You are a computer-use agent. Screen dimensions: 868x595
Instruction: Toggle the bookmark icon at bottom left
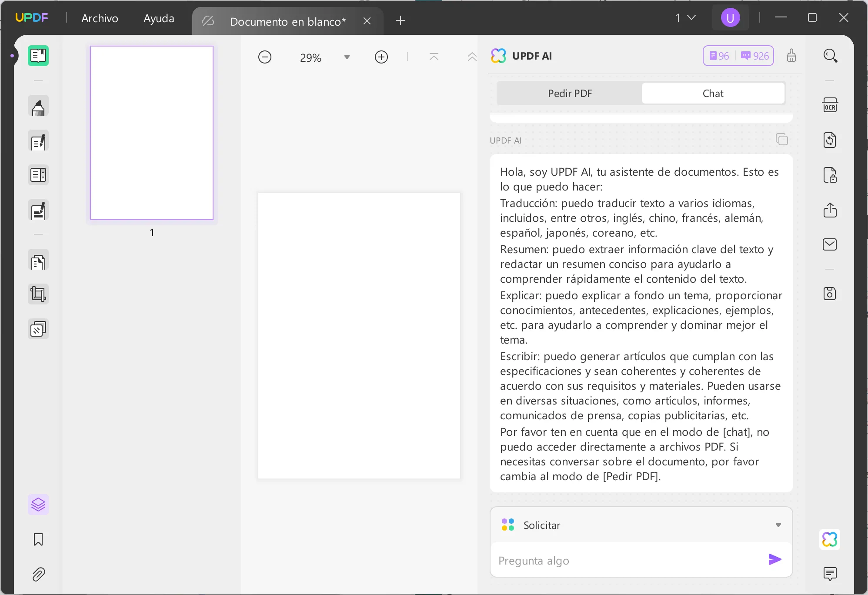pyautogui.click(x=37, y=540)
